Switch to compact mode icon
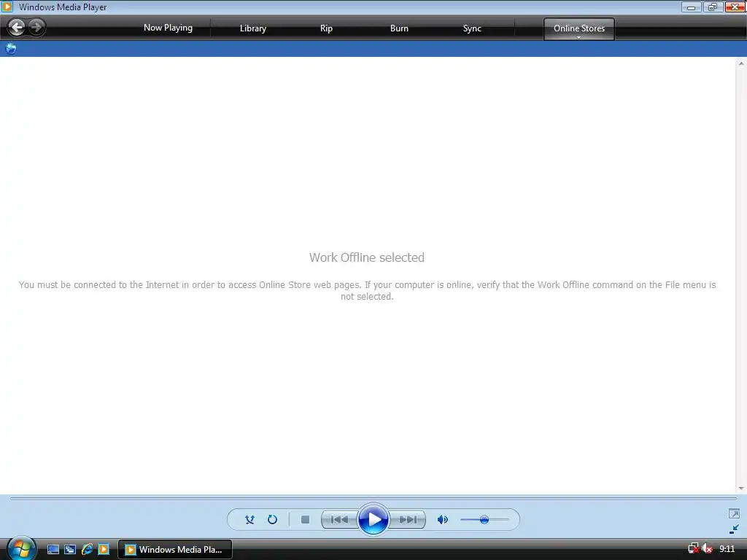The width and height of the screenshot is (747, 560). pyautogui.click(x=734, y=529)
